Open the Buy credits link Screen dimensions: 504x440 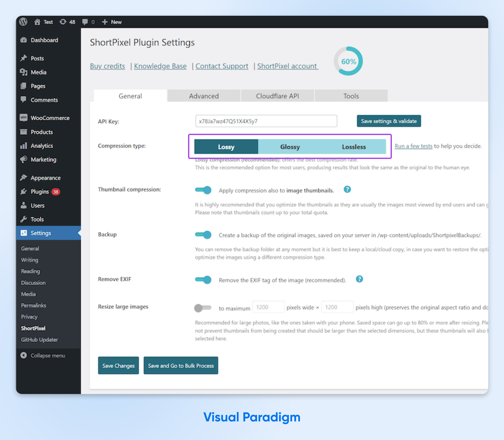click(107, 66)
